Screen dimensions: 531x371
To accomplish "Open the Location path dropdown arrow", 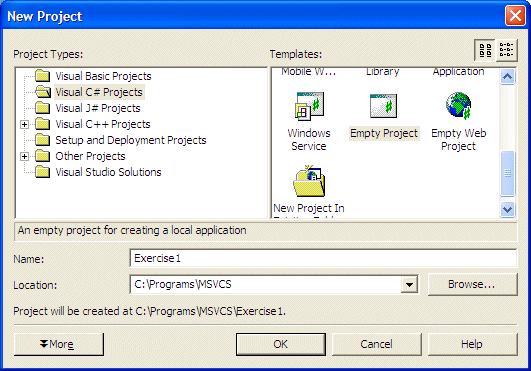I will [409, 285].
